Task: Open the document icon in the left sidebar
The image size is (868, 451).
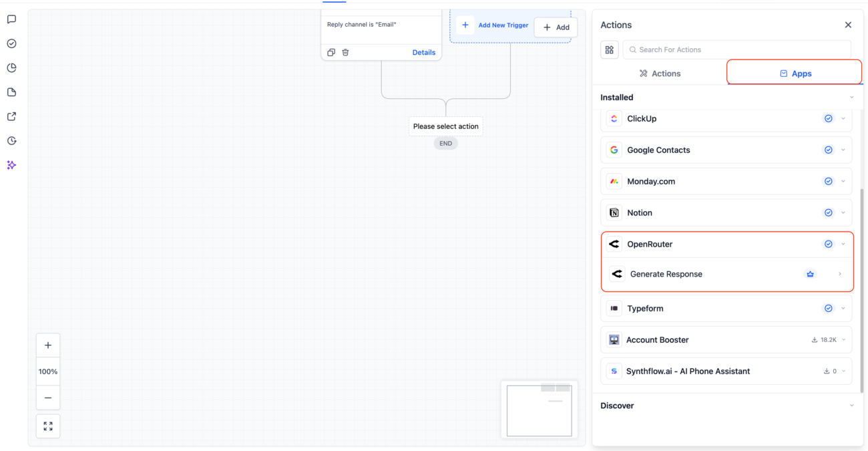Action: (11, 92)
